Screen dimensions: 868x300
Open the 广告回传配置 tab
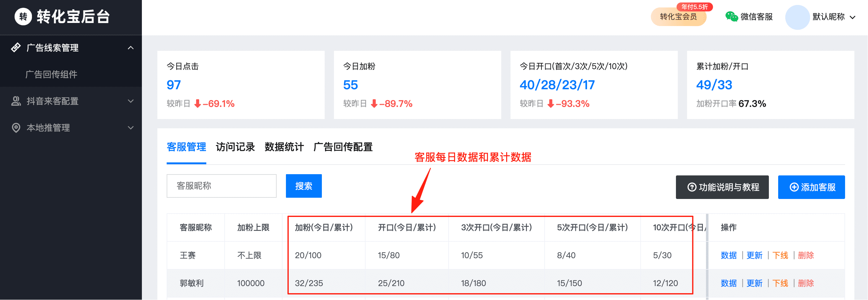(x=343, y=147)
